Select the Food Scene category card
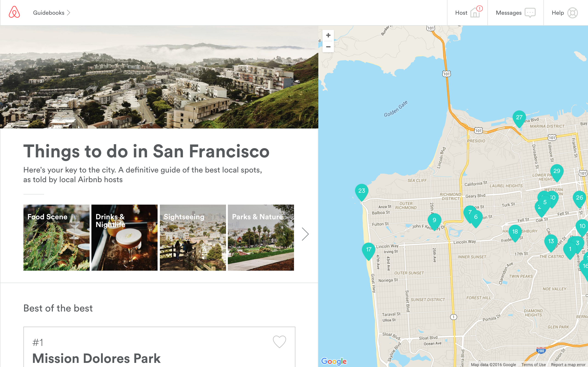The width and height of the screenshot is (588, 367). [56, 238]
